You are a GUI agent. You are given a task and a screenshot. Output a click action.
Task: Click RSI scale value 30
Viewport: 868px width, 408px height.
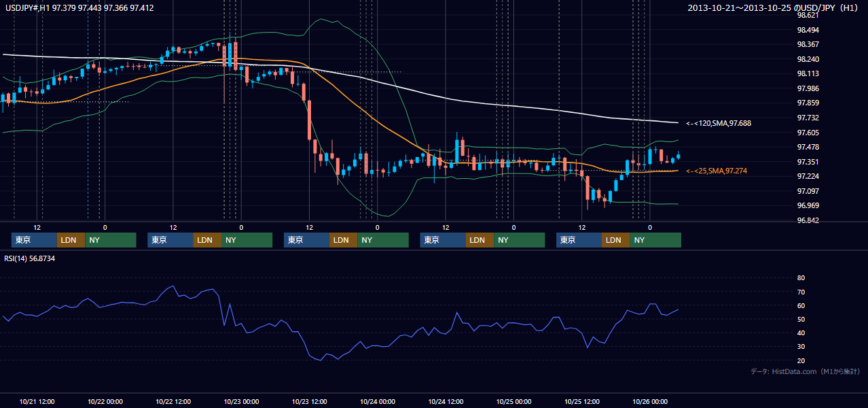[801, 347]
